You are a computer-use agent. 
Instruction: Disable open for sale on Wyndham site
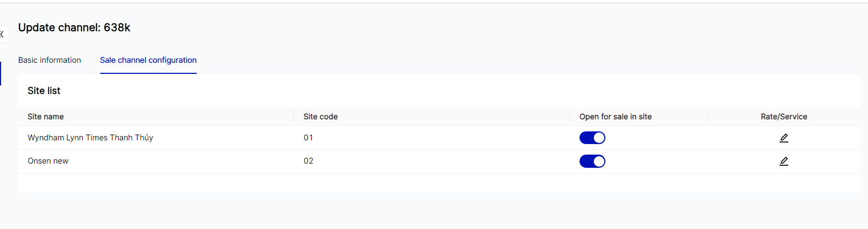592,138
